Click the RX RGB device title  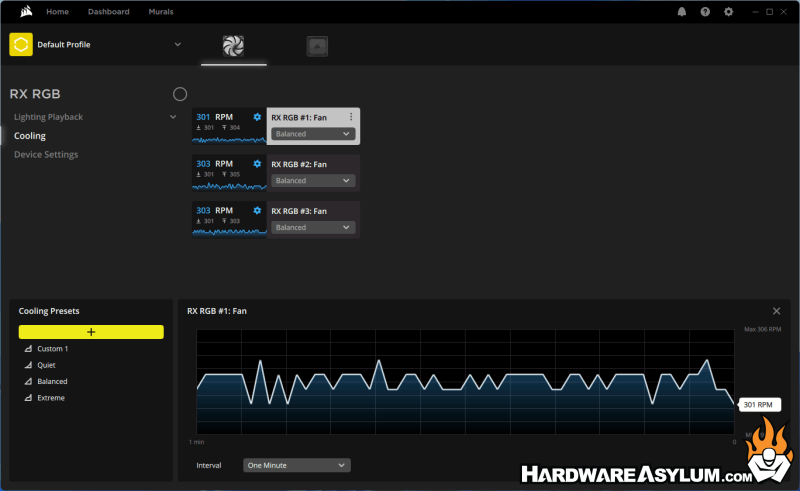click(x=35, y=94)
